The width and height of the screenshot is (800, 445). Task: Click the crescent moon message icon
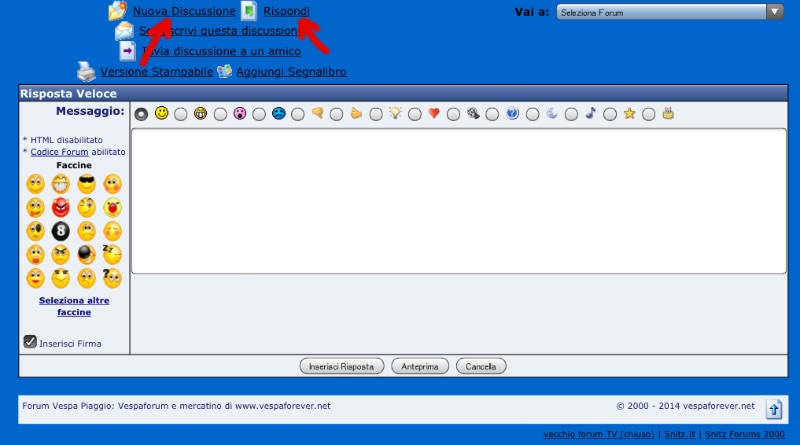[552, 113]
